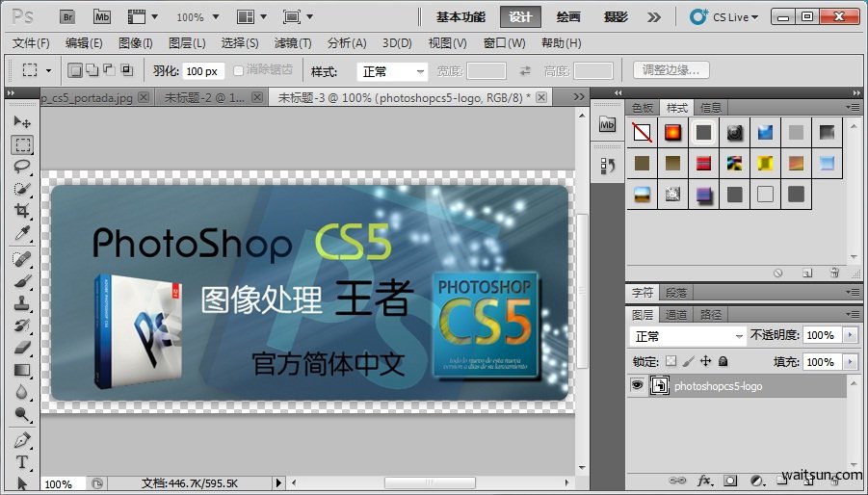The width and height of the screenshot is (868, 495).
Task: Create new adjustment layer icon
Action: point(756,481)
